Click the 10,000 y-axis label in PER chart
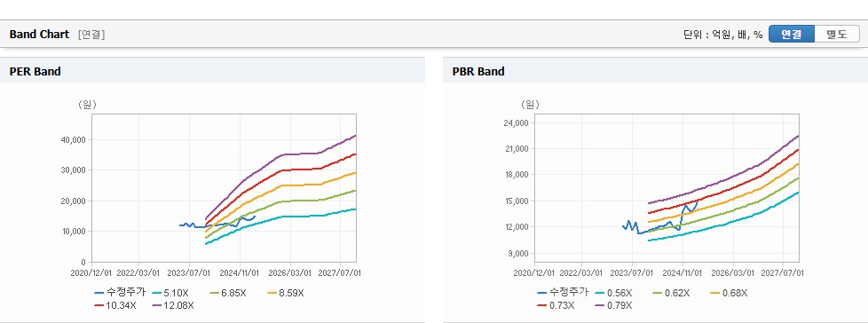 tap(73, 232)
